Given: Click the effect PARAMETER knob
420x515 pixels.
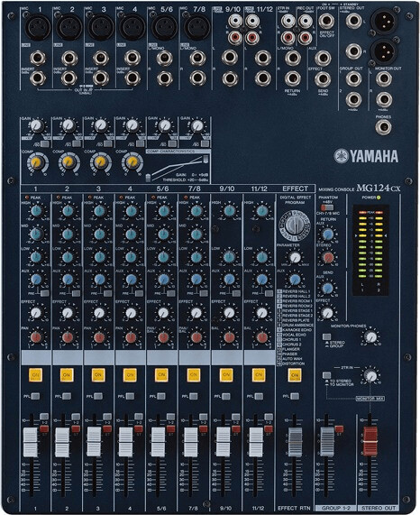Looking at the screenshot, I should [x=295, y=257].
